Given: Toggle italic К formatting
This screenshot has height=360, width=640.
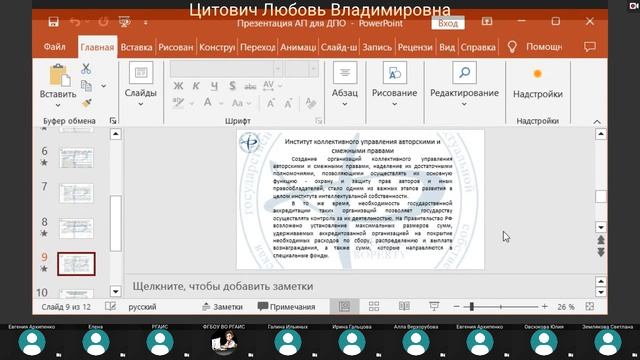Looking at the screenshot, I should pos(196,86).
